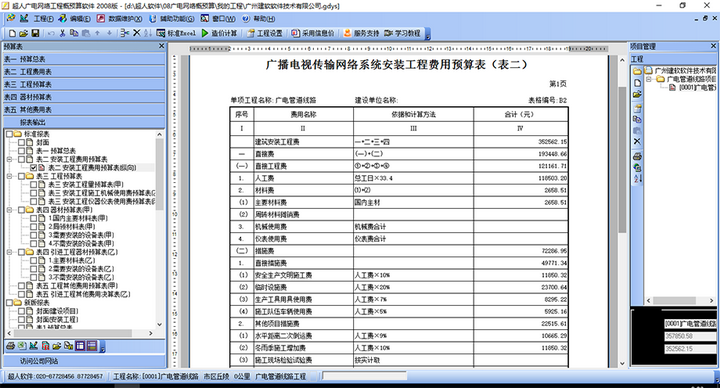This screenshot has width=720, height=388.
Task: Collapse the 表四 器材预算表(甲) tree node
Action: coord(9,210)
